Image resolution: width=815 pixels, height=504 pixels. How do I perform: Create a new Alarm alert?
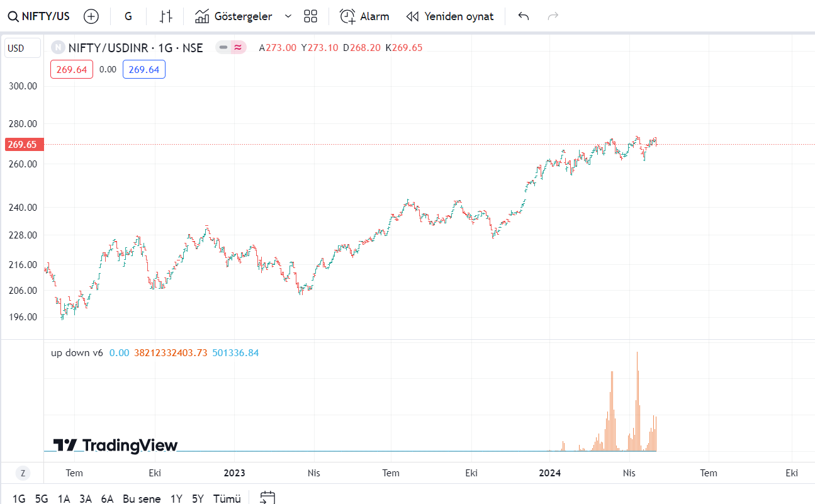(364, 16)
